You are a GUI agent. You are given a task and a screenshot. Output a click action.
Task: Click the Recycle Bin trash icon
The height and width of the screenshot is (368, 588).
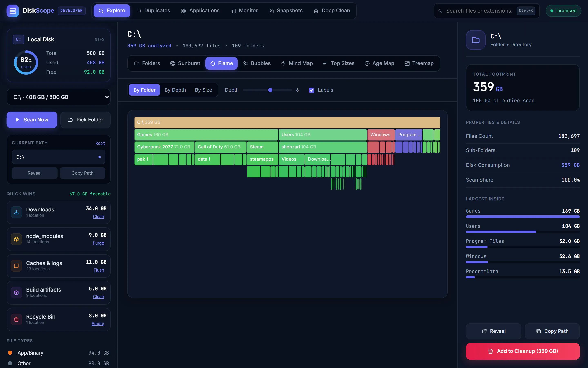(16, 319)
